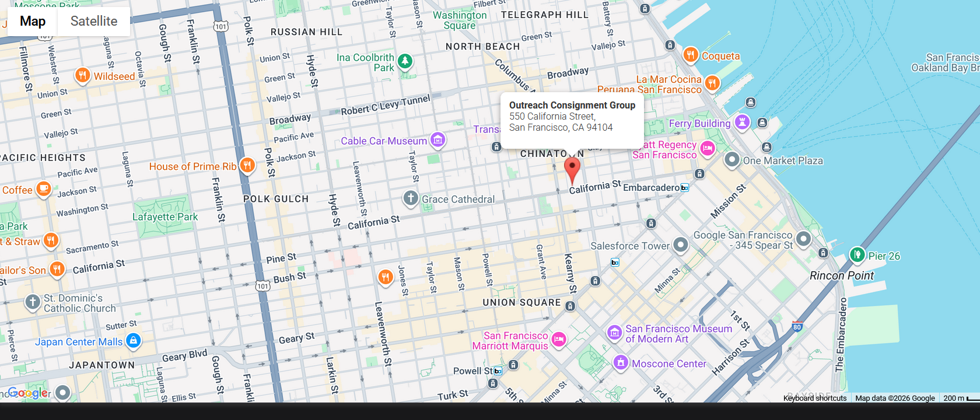Click the One Market Plaza marker
The height and width of the screenshot is (420, 980).
[x=731, y=160]
